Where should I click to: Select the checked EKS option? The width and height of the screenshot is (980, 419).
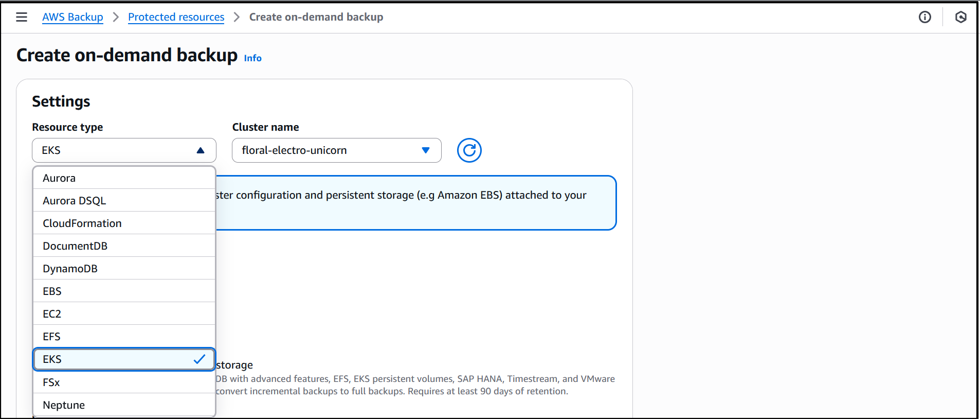tap(124, 359)
